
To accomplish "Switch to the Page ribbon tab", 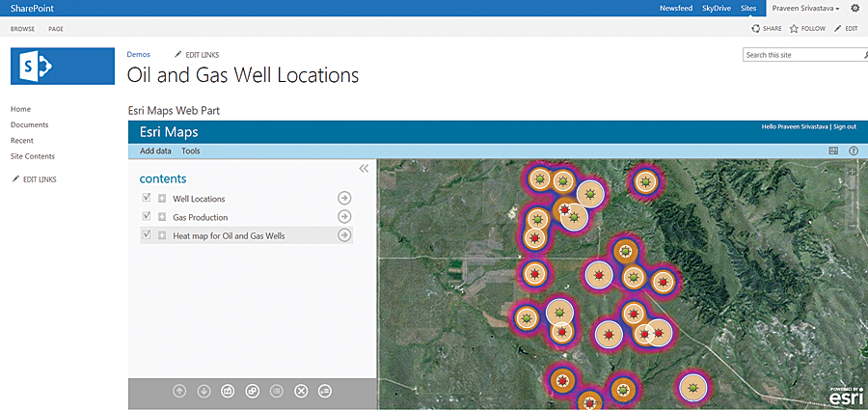I will [x=56, y=29].
